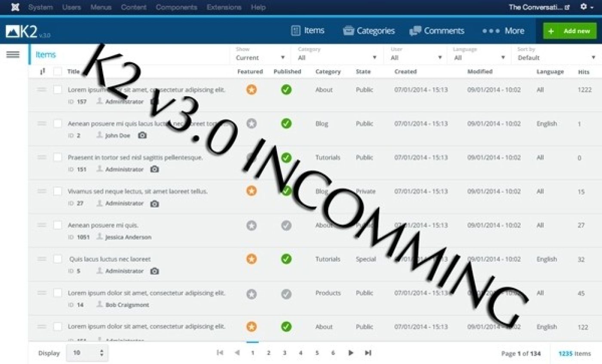Image resolution: width=602 pixels, height=364 pixels.
Task: Open the Components menu
Action: coord(176,7)
